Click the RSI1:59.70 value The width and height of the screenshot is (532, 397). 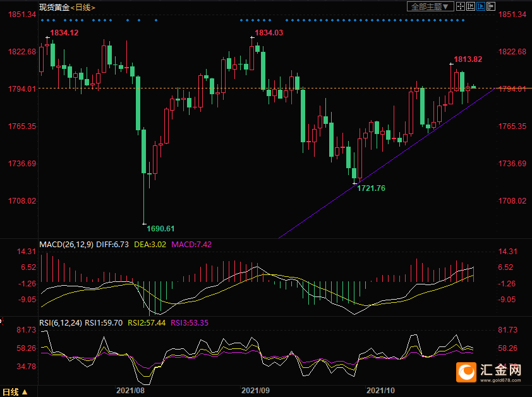pyautogui.click(x=104, y=323)
